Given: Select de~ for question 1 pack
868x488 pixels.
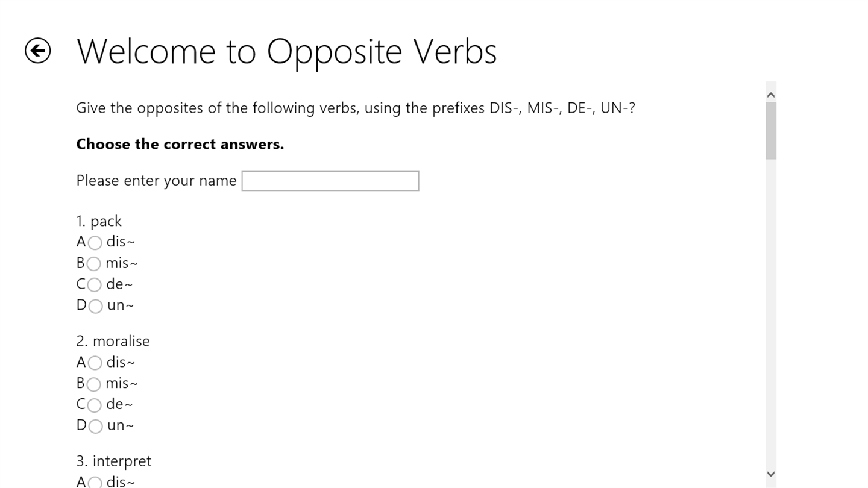Looking at the screenshot, I should click(x=94, y=285).
